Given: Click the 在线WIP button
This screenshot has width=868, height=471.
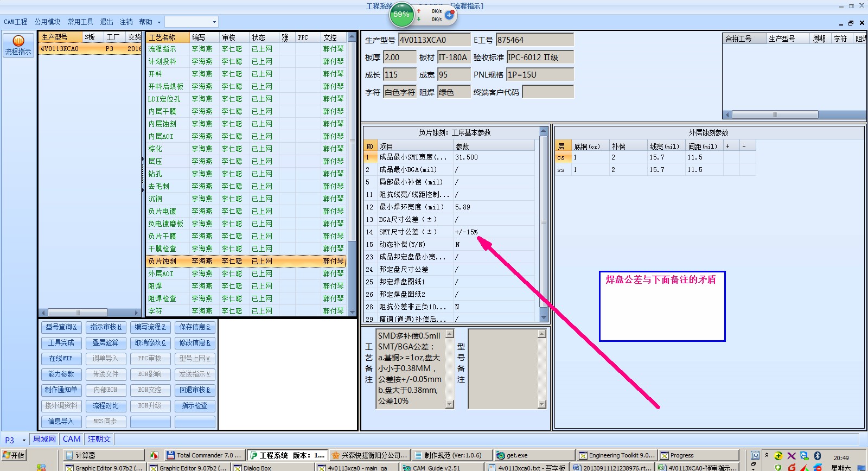Looking at the screenshot, I should pyautogui.click(x=61, y=358).
